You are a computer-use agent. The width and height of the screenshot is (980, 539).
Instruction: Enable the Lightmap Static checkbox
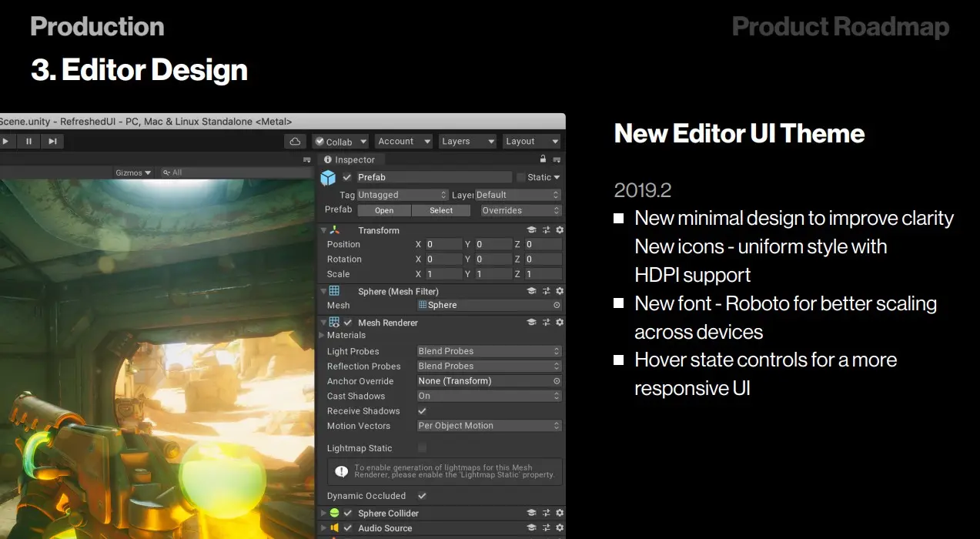[x=422, y=447]
